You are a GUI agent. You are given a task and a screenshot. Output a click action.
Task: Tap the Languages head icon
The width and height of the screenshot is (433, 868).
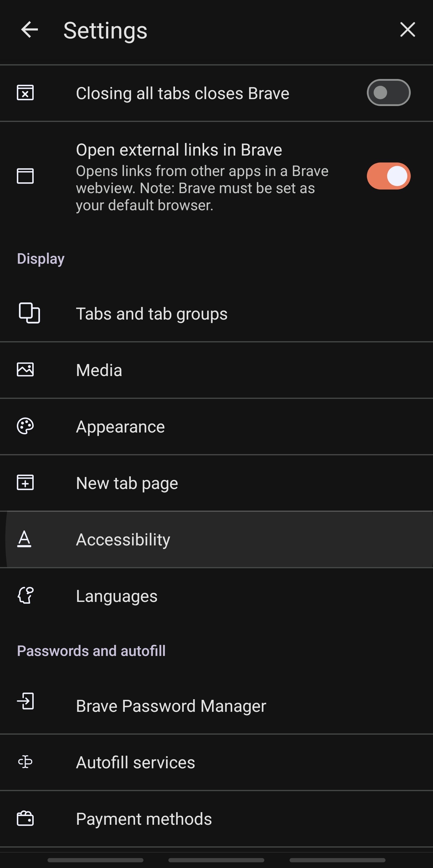pyautogui.click(x=25, y=595)
